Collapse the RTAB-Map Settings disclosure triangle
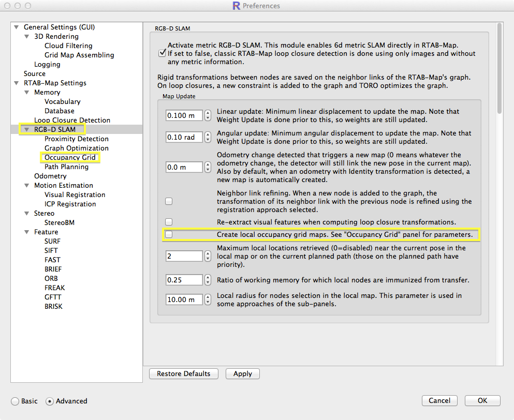The width and height of the screenshot is (514, 420). pos(17,83)
